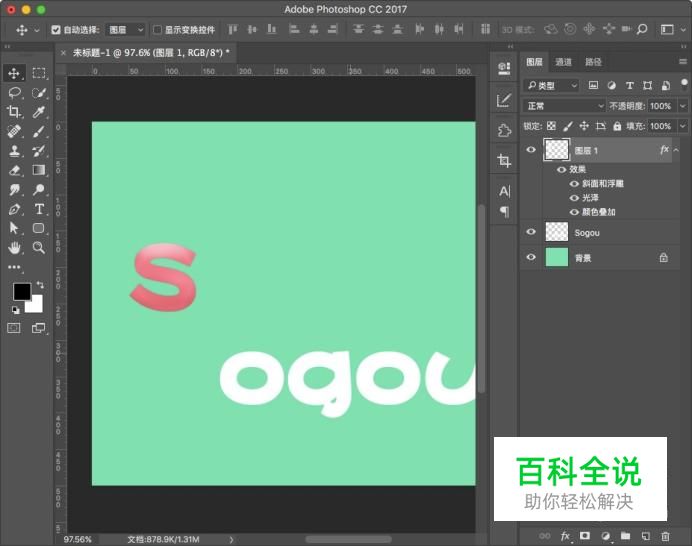Select the Brush tool

pos(39,132)
